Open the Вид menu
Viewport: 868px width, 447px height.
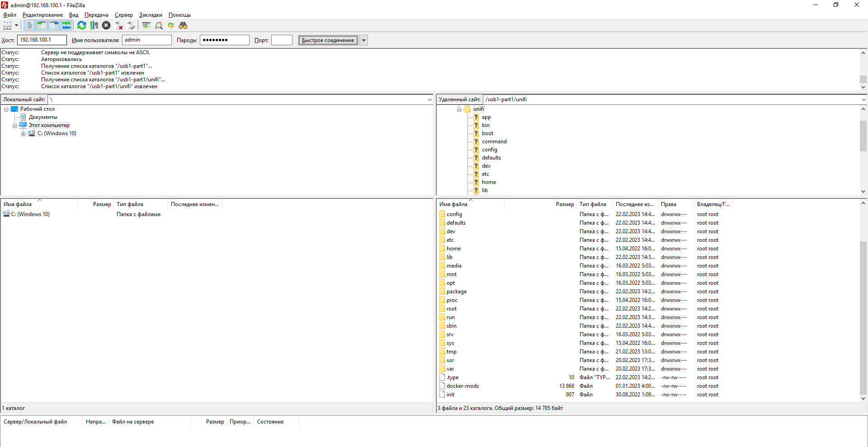pos(74,15)
